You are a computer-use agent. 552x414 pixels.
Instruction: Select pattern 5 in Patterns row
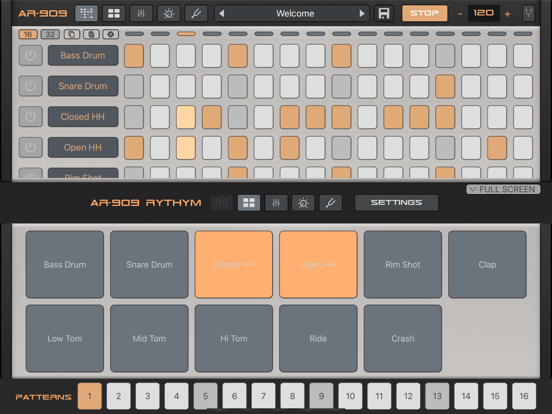point(206,396)
